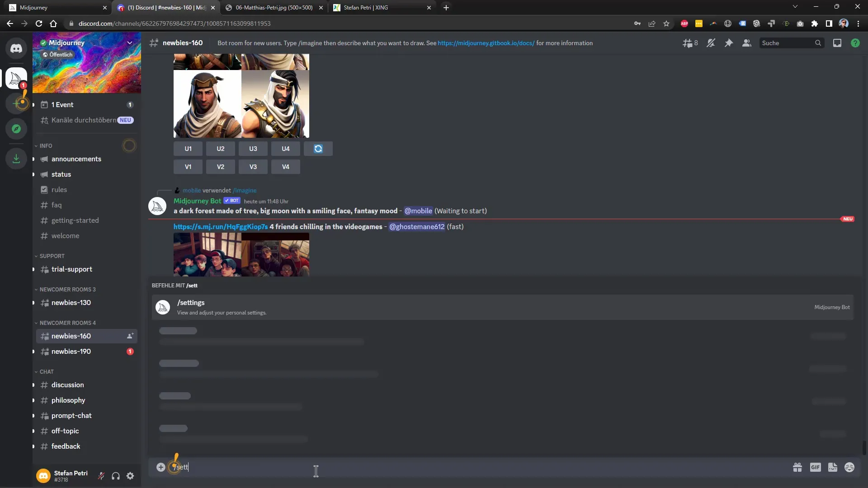The image size is (868, 488).
Task: Toggle deafen for Stefan Petri
Action: (x=116, y=476)
